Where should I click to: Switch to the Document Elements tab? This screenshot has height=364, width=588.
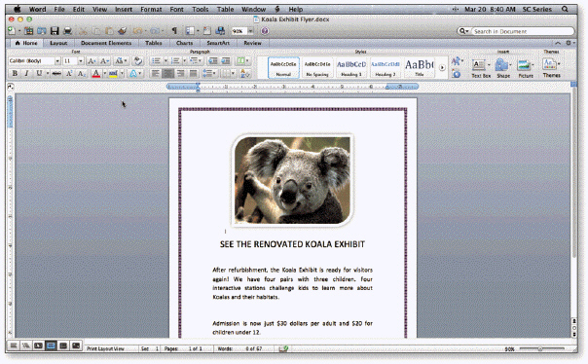coord(106,43)
